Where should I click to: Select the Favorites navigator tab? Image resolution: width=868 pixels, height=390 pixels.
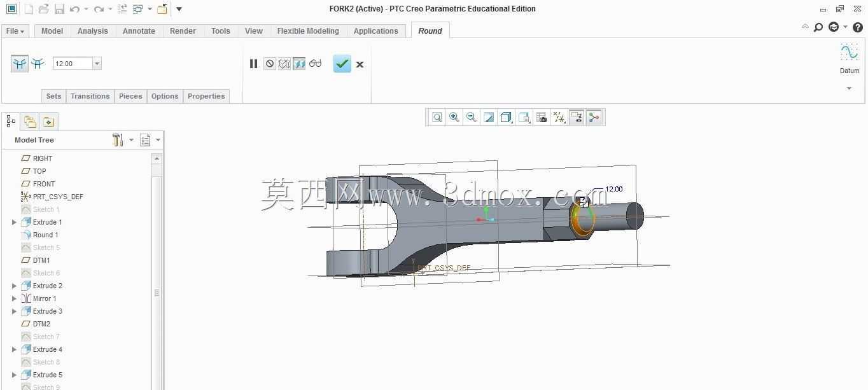(x=49, y=122)
